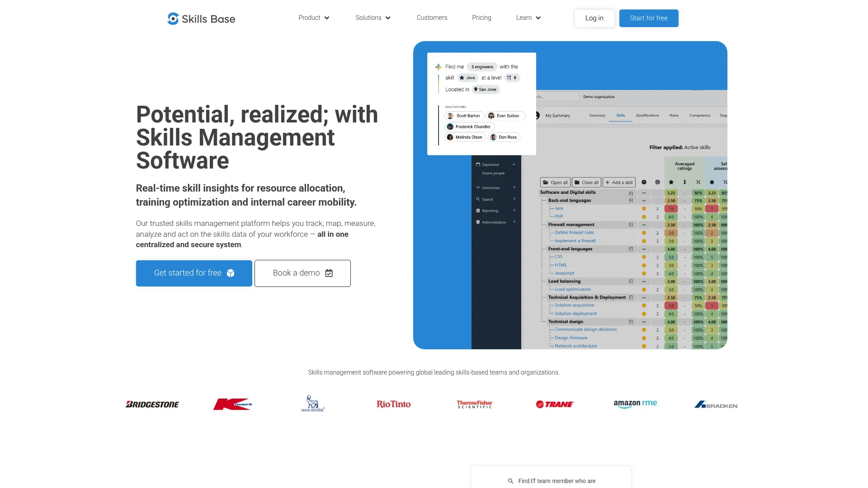Image resolution: width=868 pixels, height=488 pixels.
Task: Expand the Directories sidebar section
Action: 496,188
